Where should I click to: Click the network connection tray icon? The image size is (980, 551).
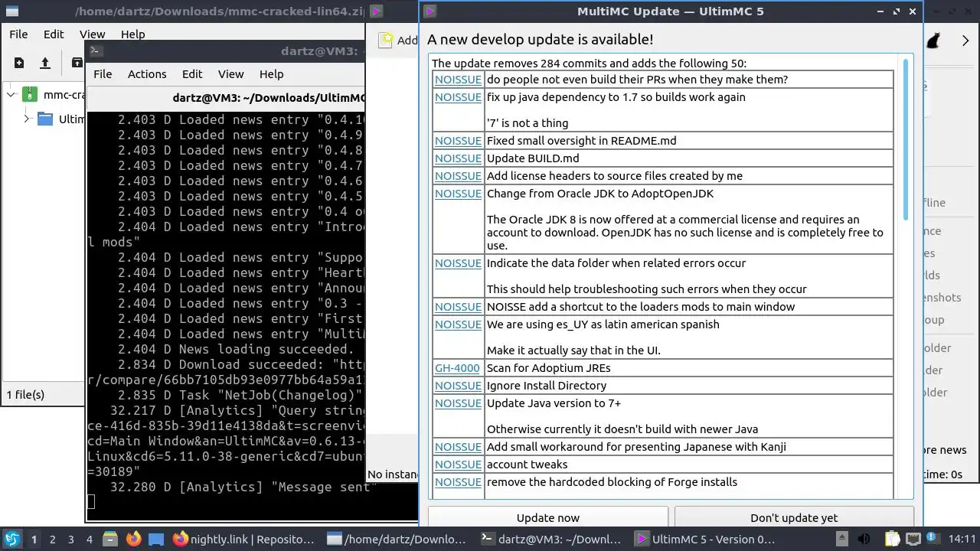[913, 539]
